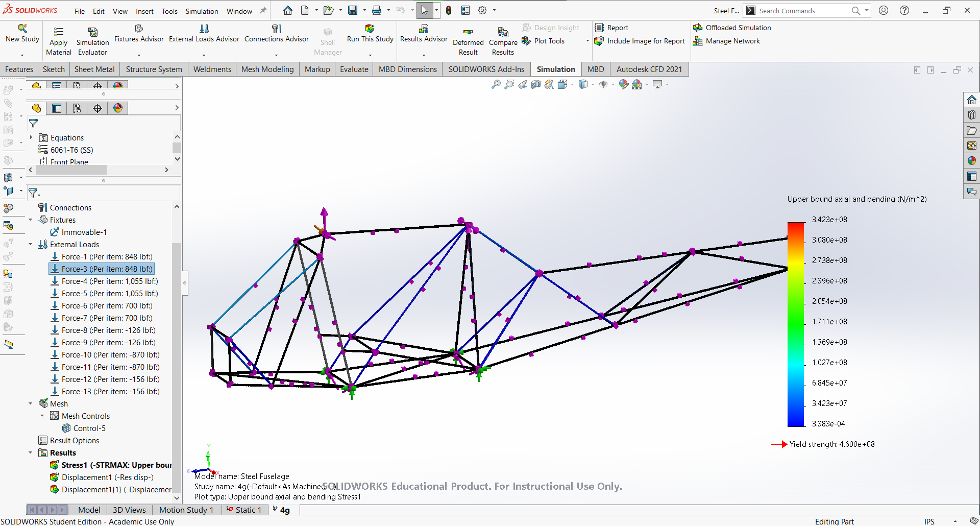The image size is (980, 526).
Task: Collapse the Results folder node
Action: point(31,453)
